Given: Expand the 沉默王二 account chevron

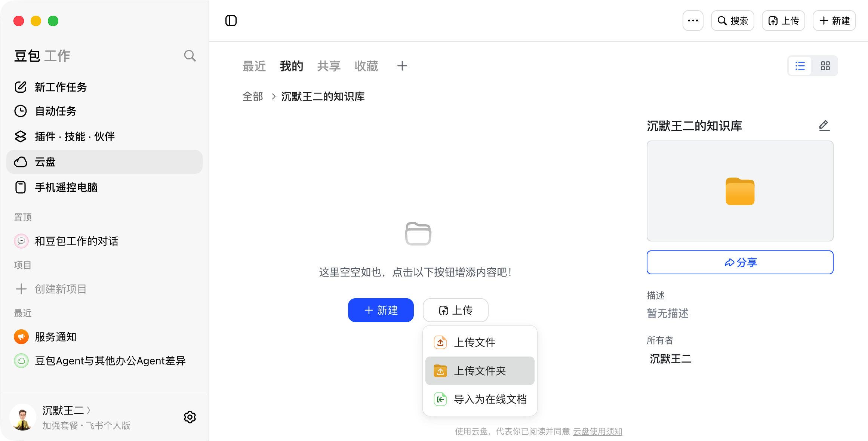Looking at the screenshot, I should pyautogui.click(x=89, y=410).
